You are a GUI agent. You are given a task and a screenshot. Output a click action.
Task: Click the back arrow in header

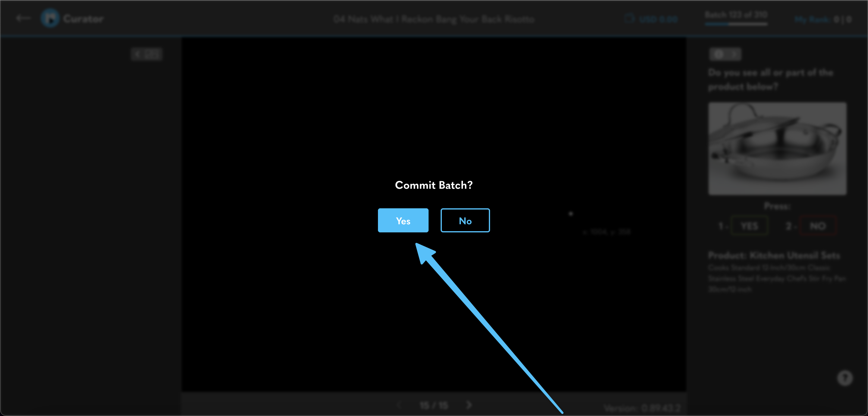click(x=23, y=18)
